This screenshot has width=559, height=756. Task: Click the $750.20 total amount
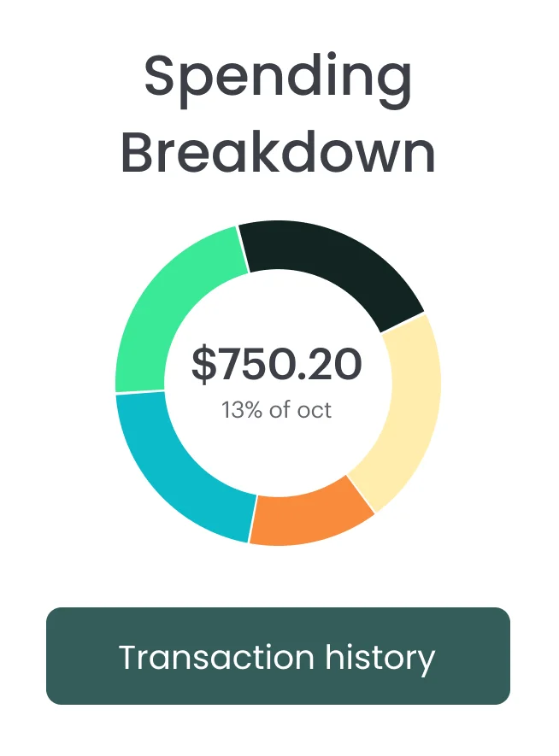coord(277,364)
